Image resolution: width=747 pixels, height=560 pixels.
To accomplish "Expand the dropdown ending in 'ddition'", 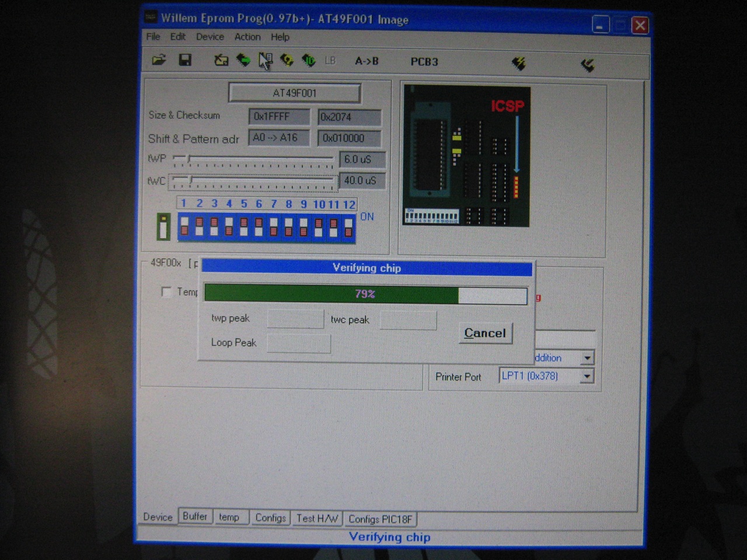I will coord(587,358).
